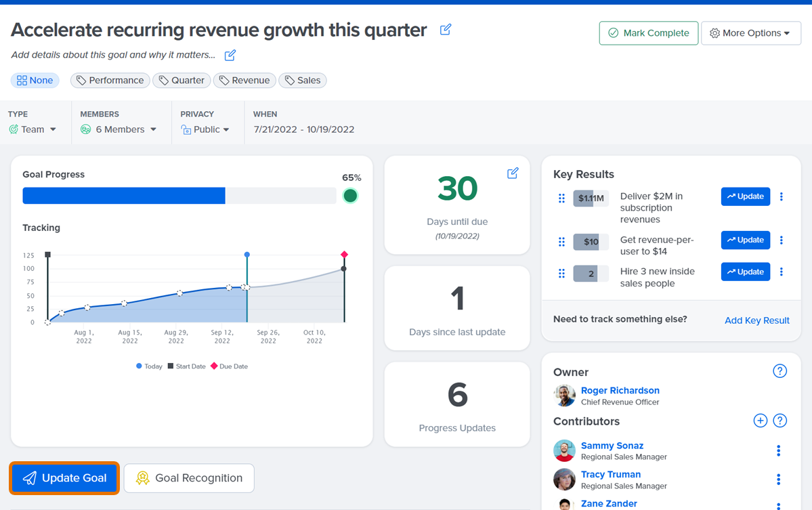Click the Today marker on tracking chart
This screenshot has width=812, height=510.
point(247,255)
